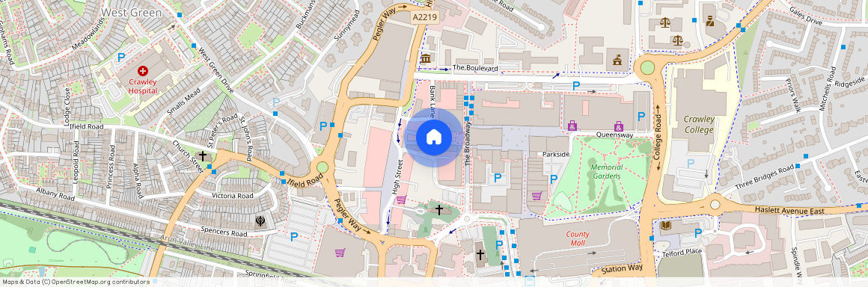Screen dimensions: 868x287
Task: Click the County Mall label
Action: coord(578,238)
